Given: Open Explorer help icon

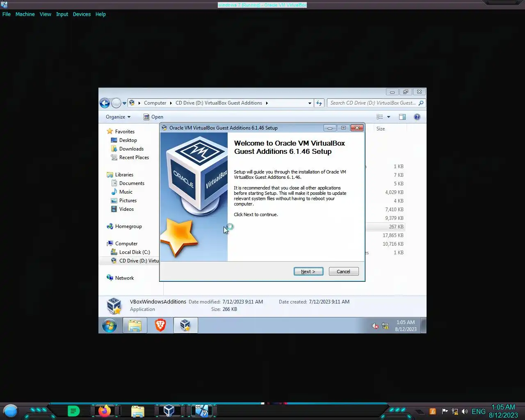Looking at the screenshot, I should pos(417,117).
